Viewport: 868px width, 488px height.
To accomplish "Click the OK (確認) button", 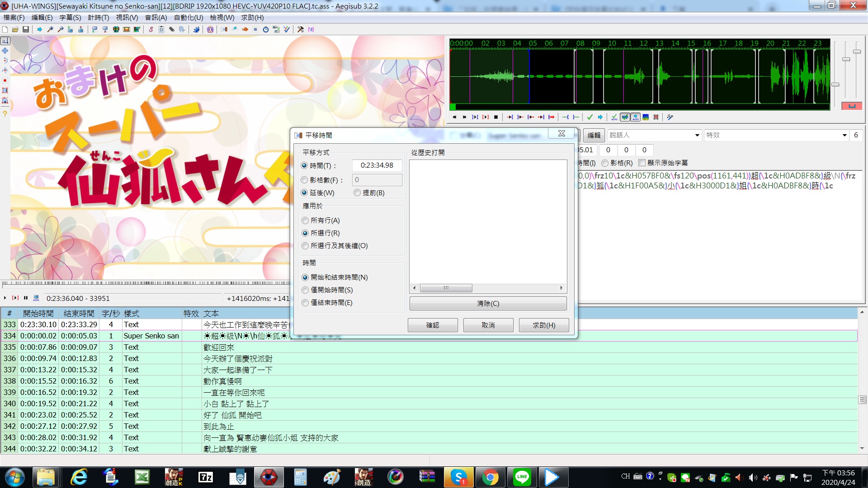I will [x=433, y=325].
